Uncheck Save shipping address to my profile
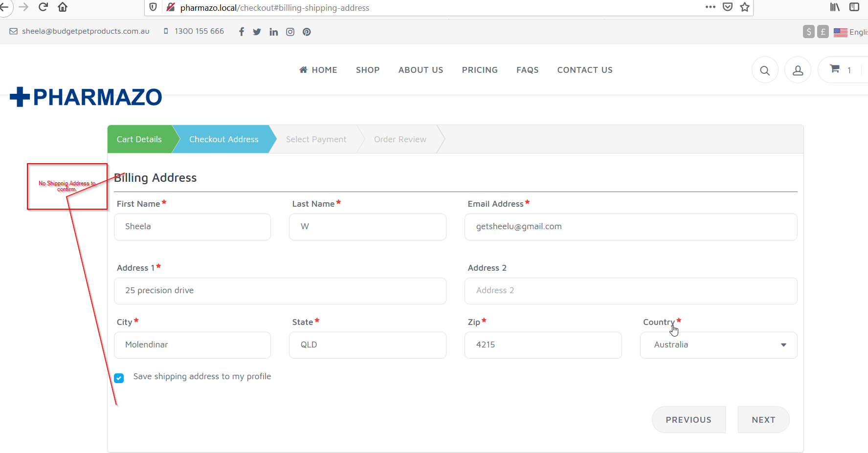Screen dimensions: 868x453 click(119, 378)
